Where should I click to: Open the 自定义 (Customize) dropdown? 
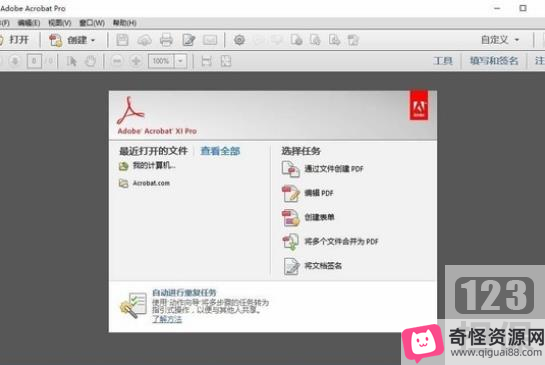pyautogui.click(x=500, y=40)
